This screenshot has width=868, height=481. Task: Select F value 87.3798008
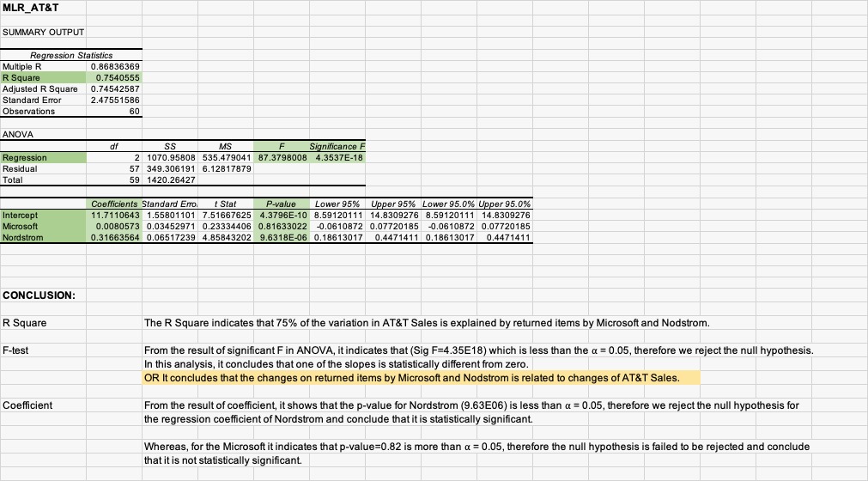pos(282,158)
